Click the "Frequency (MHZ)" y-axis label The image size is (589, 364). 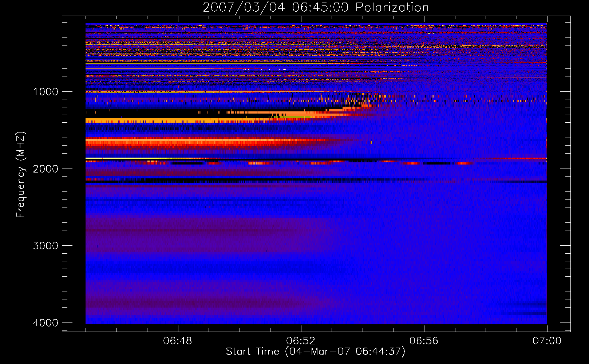(x=21, y=175)
